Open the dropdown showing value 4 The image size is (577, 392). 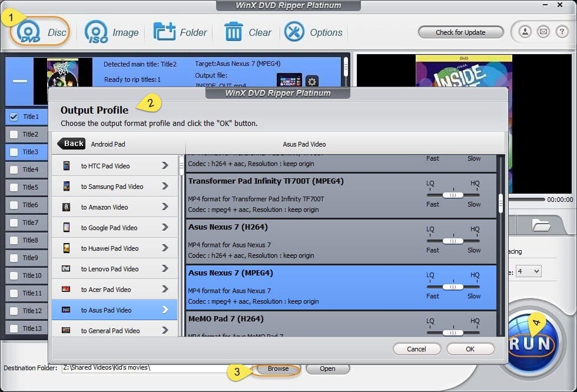529,271
